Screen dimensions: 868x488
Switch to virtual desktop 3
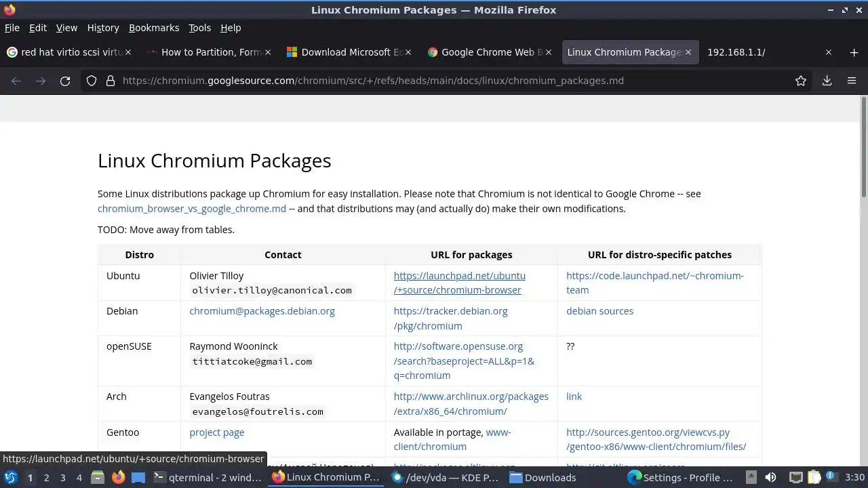[x=62, y=477]
